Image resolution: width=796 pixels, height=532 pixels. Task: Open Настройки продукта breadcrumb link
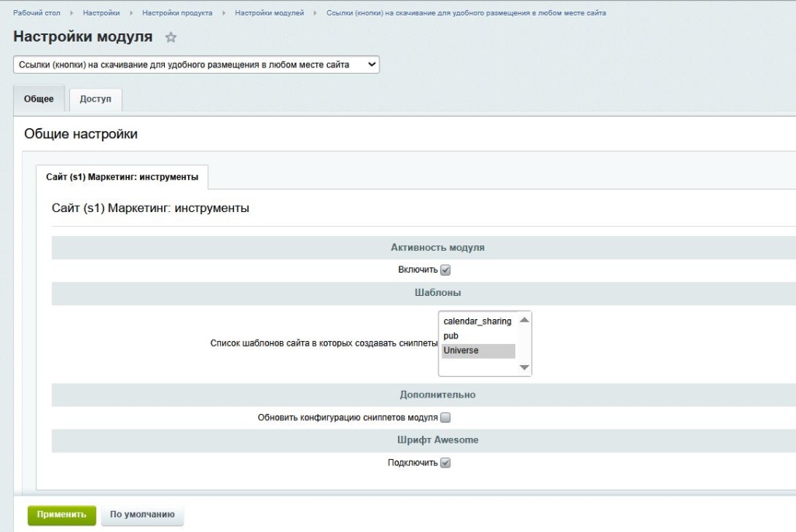(x=177, y=13)
